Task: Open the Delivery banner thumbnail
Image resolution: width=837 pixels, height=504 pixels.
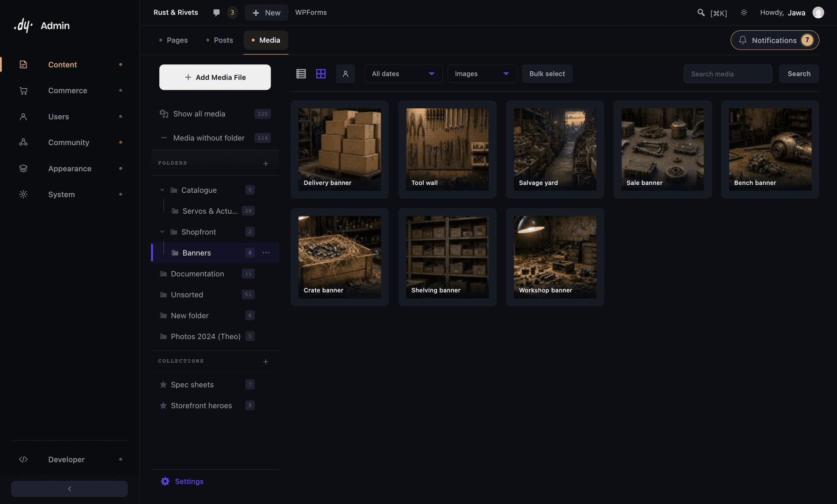Action: tap(340, 149)
